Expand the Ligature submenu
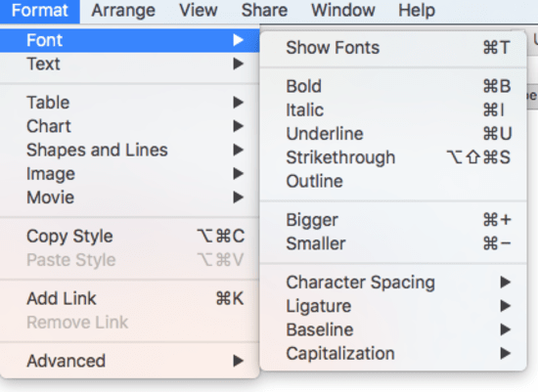538x392 pixels. click(393, 306)
